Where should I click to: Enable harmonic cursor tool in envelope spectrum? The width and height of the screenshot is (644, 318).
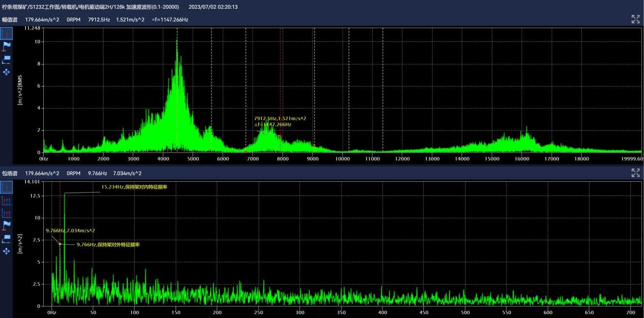pyautogui.click(x=6, y=200)
